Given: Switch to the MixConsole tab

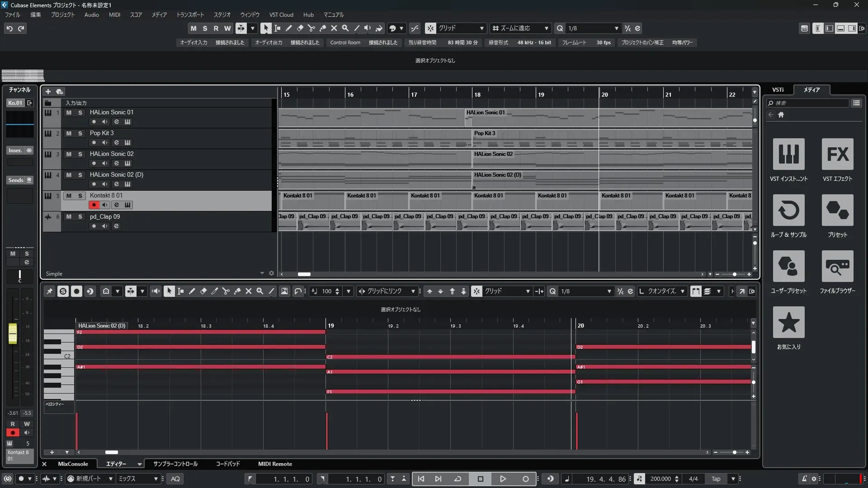Looking at the screenshot, I should (x=73, y=464).
